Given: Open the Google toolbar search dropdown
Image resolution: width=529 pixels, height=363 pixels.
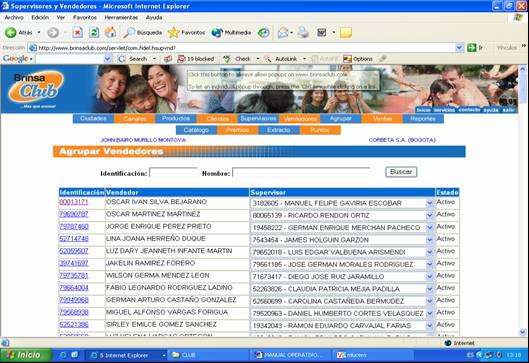Looking at the screenshot, I should 107,59.
